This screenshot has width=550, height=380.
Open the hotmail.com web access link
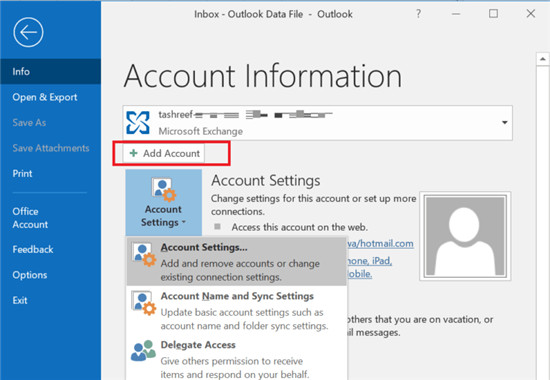380,244
